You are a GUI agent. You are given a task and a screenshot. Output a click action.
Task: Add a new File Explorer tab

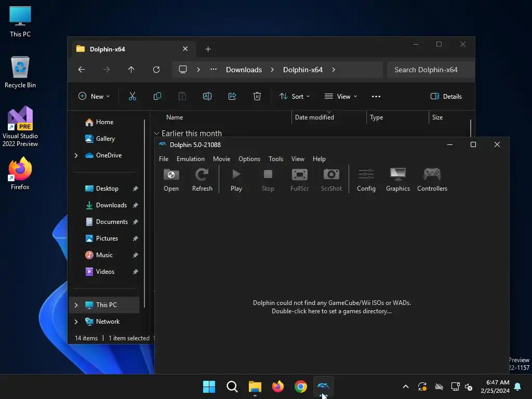(x=208, y=49)
